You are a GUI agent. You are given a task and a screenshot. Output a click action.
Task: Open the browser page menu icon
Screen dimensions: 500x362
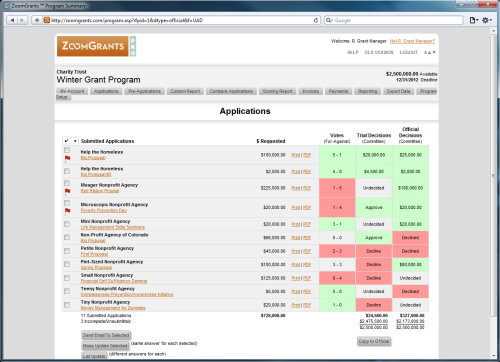click(474, 20)
